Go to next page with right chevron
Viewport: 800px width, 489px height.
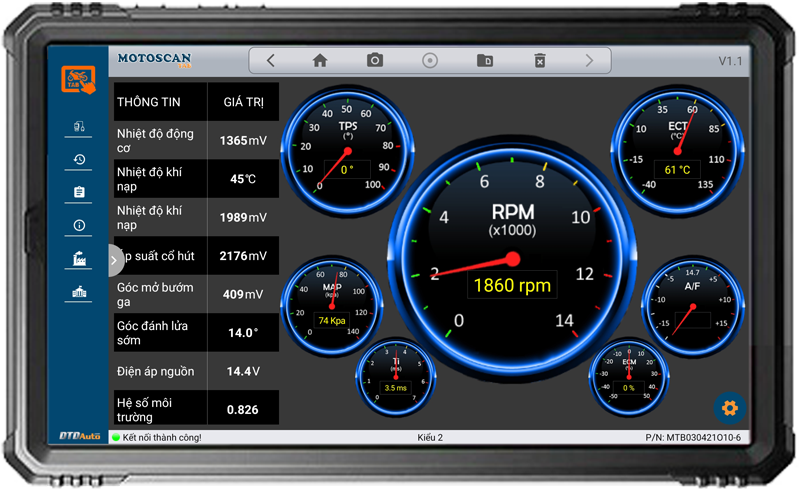point(589,61)
